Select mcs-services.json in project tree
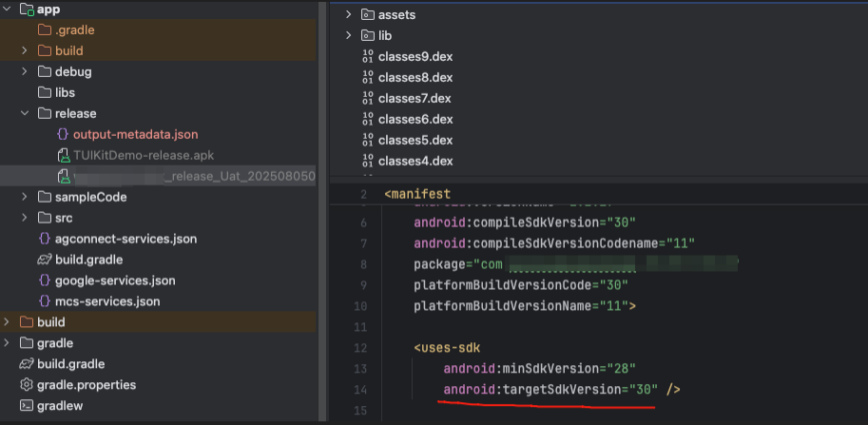 click(x=106, y=301)
